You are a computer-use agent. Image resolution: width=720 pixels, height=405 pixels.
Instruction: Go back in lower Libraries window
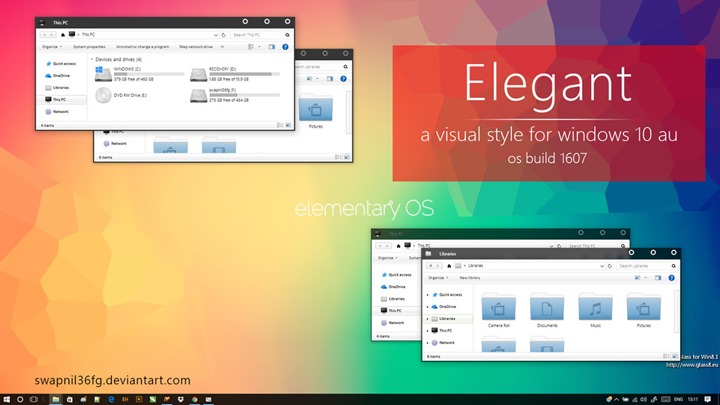coord(430,266)
